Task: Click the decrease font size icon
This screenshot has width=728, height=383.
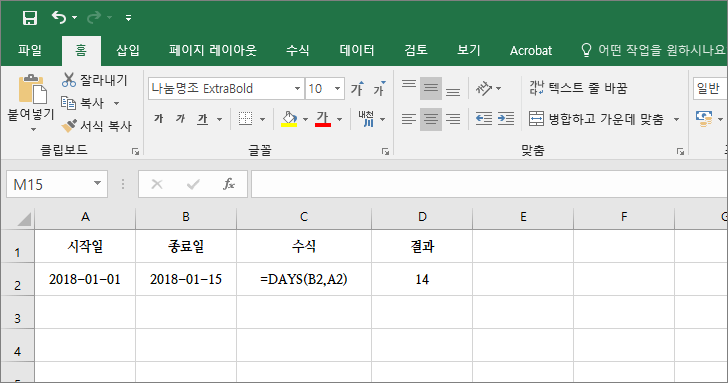Action: coord(379,88)
